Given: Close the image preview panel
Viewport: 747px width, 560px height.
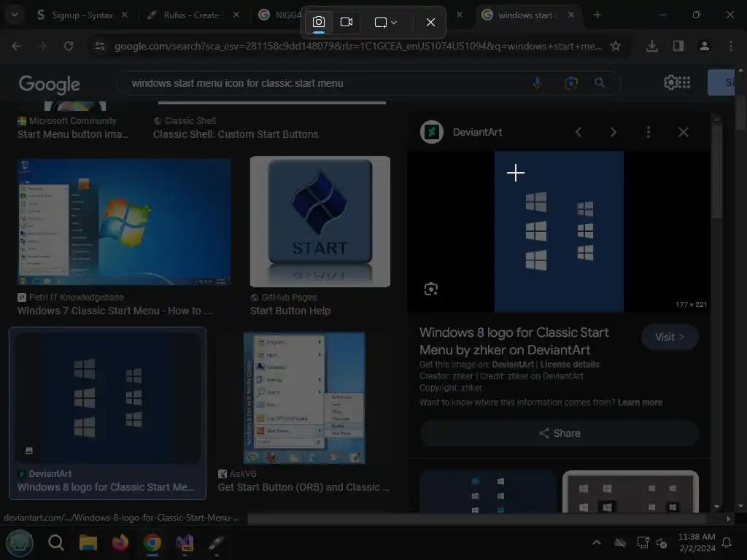Looking at the screenshot, I should [683, 132].
